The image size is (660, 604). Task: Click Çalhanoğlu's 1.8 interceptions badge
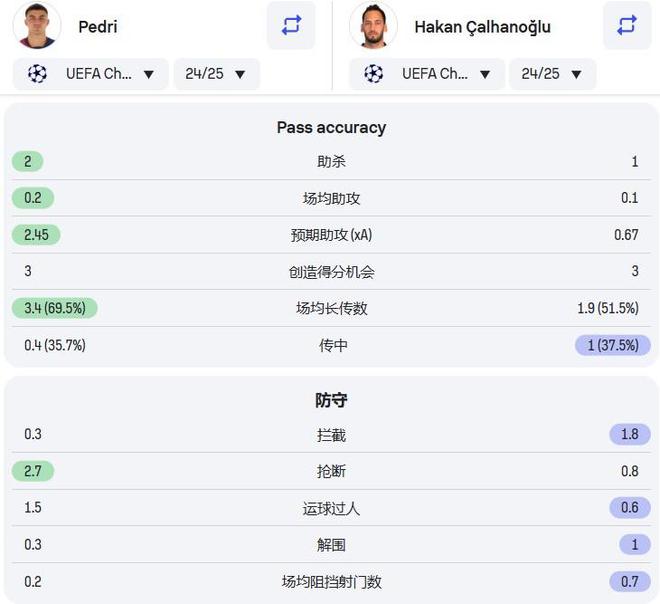click(629, 435)
